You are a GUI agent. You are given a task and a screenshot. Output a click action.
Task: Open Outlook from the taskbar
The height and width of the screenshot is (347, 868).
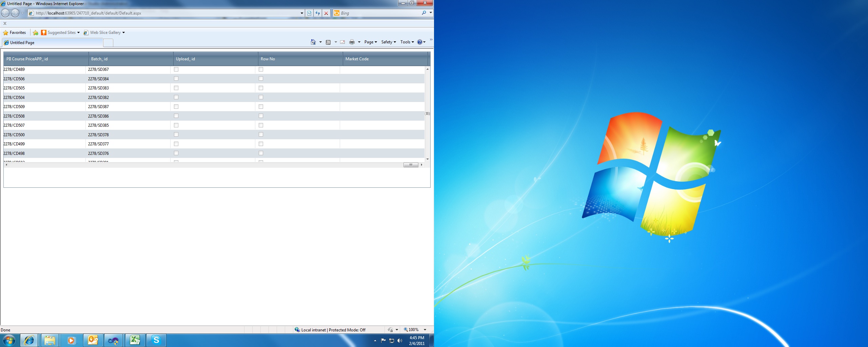tap(93, 340)
